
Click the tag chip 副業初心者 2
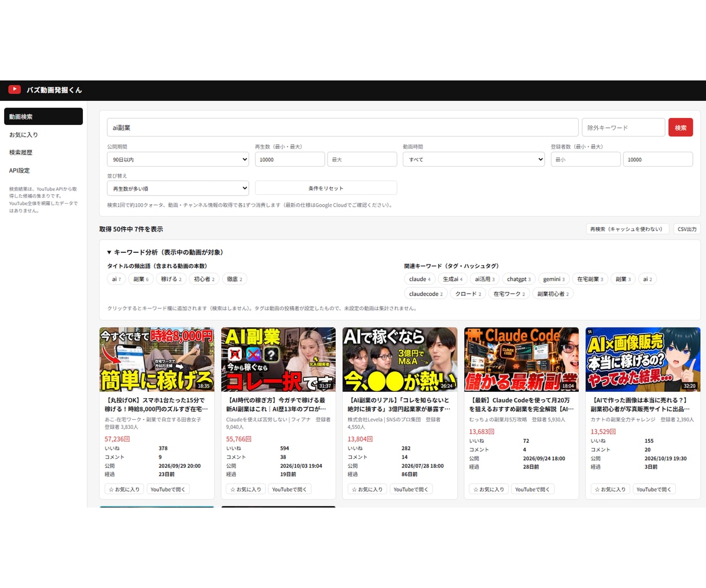[553, 294]
